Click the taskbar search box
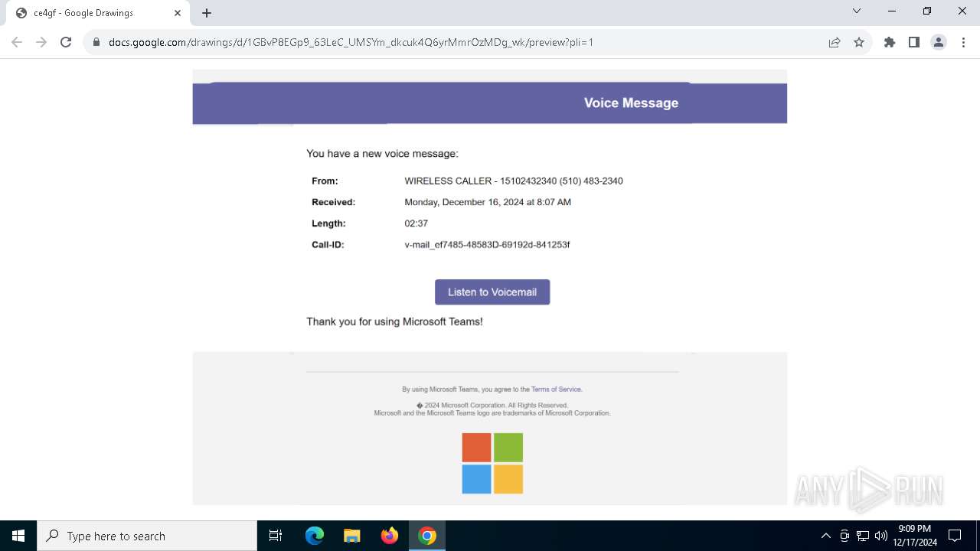The width and height of the screenshot is (980, 551). pyautogui.click(x=147, y=536)
